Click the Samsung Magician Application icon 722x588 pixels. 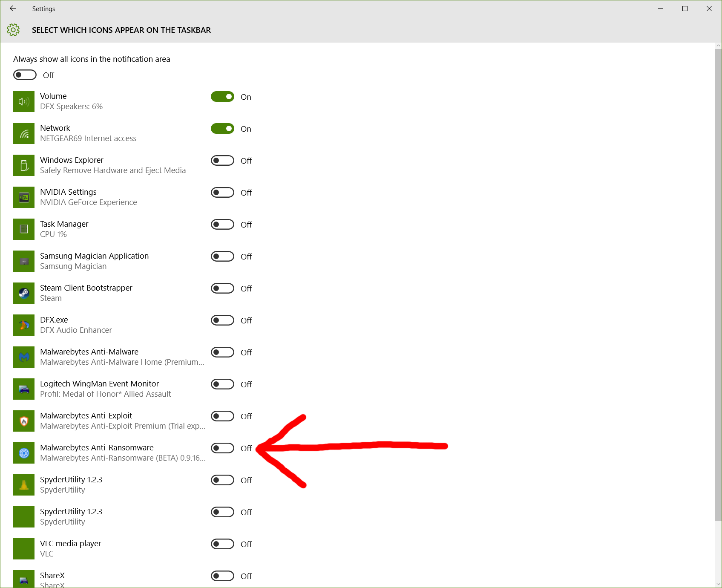click(x=24, y=261)
